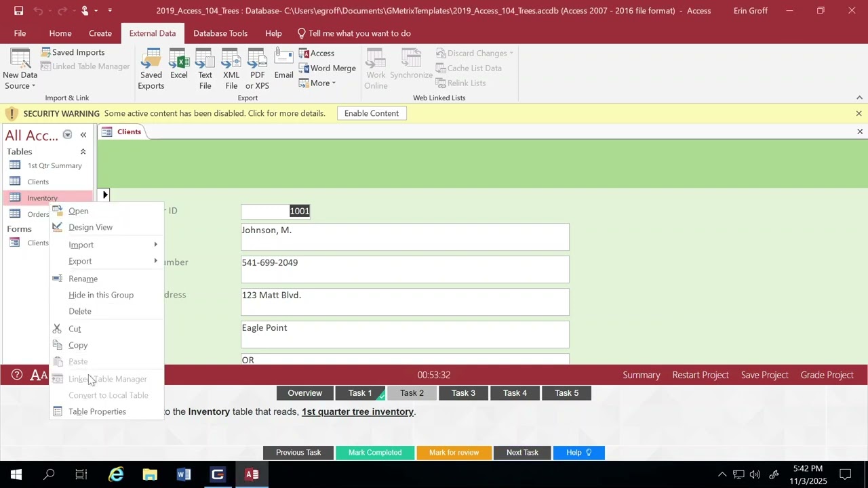868x488 pixels.
Task: Collapse the Tables group
Action: (83, 152)
